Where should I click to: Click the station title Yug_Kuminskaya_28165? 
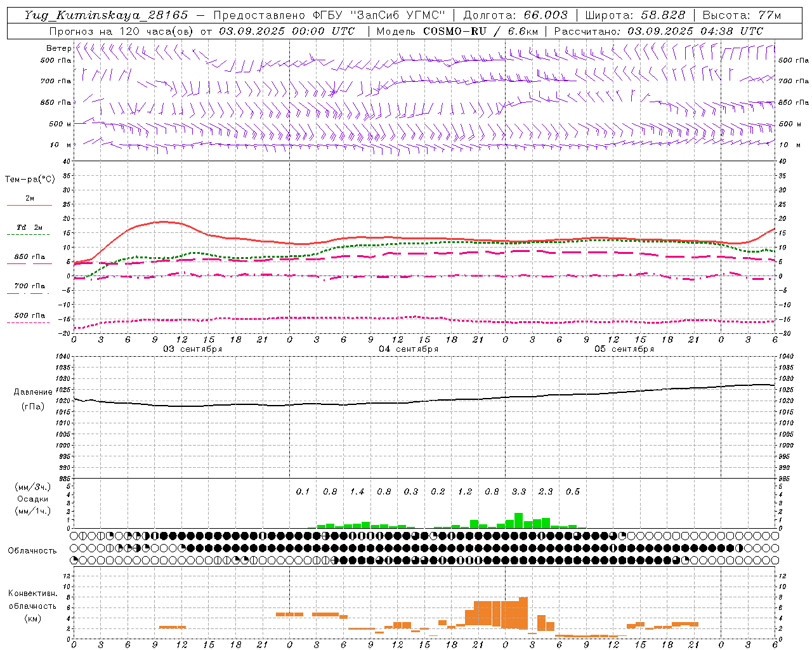[x=106, y=15]
